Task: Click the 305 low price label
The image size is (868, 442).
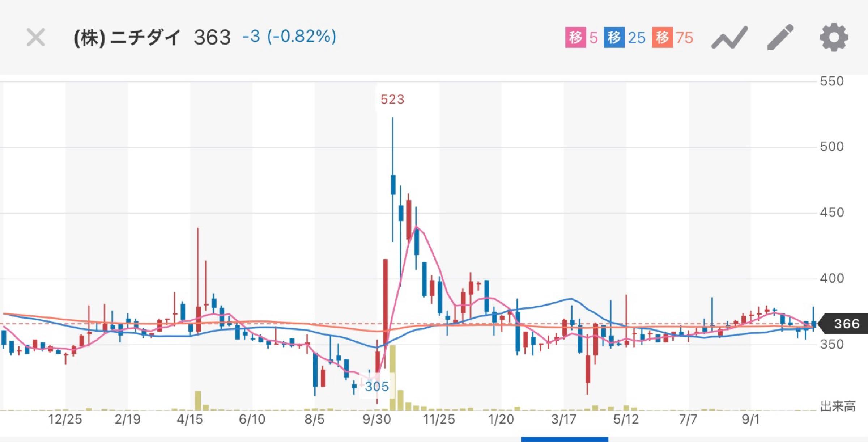Action: pyautogui.click(x=376, y=386)
